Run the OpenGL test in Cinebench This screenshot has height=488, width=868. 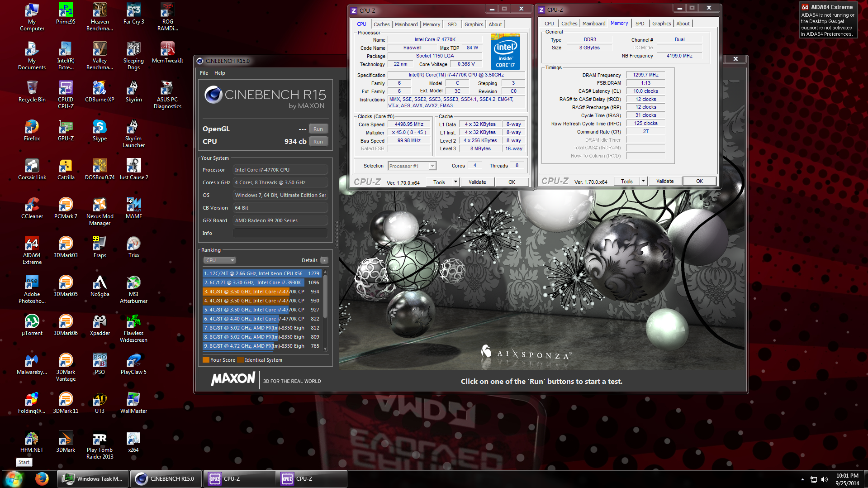coord(318,129)
